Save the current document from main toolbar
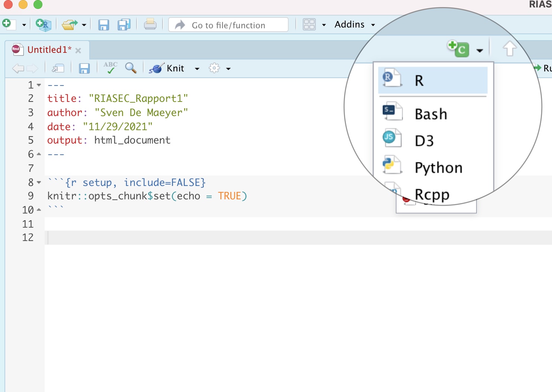 103,25
